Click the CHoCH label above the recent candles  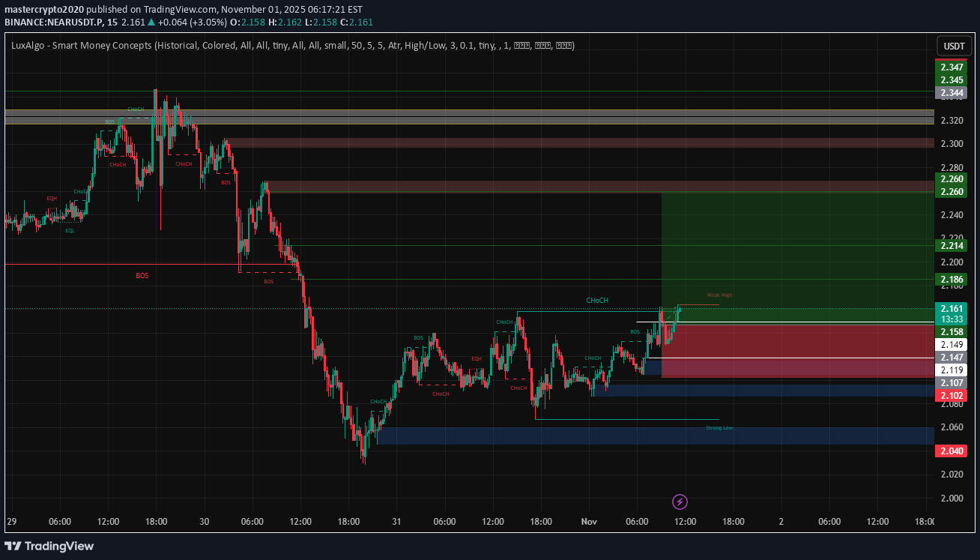click(x=596, y=300)
